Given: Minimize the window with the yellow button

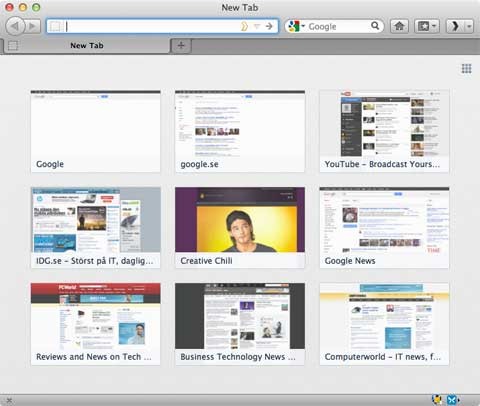Looking at the screenshot, I should pos(23,7).
